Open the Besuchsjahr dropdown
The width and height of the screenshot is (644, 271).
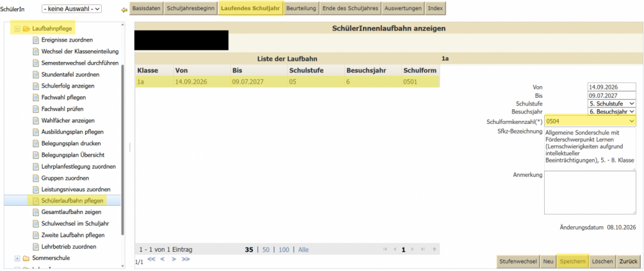point(611,111)
